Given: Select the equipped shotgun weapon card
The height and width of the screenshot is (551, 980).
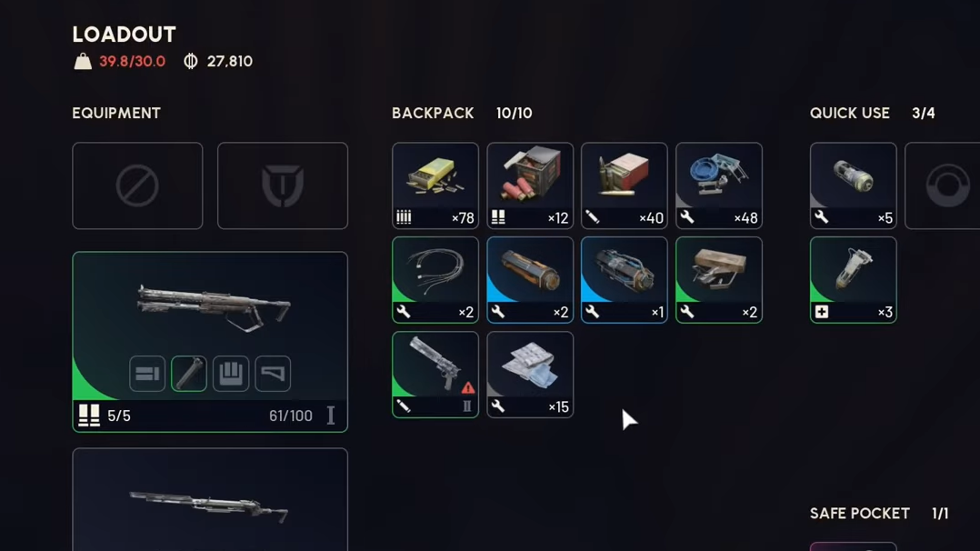Looking at the screenshot, I should pos(210,342).
